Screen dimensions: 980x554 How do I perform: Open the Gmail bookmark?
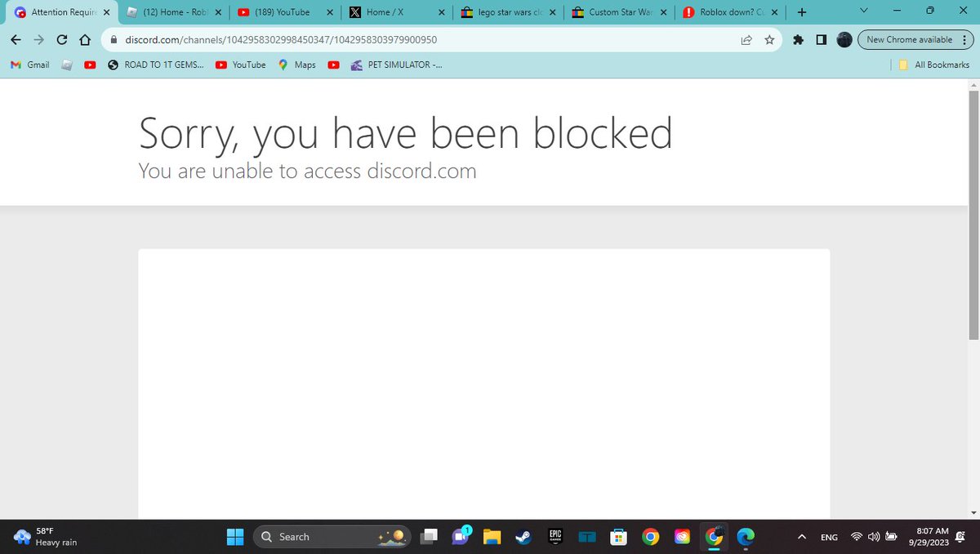pyautogui.click(x=29, y=65)
